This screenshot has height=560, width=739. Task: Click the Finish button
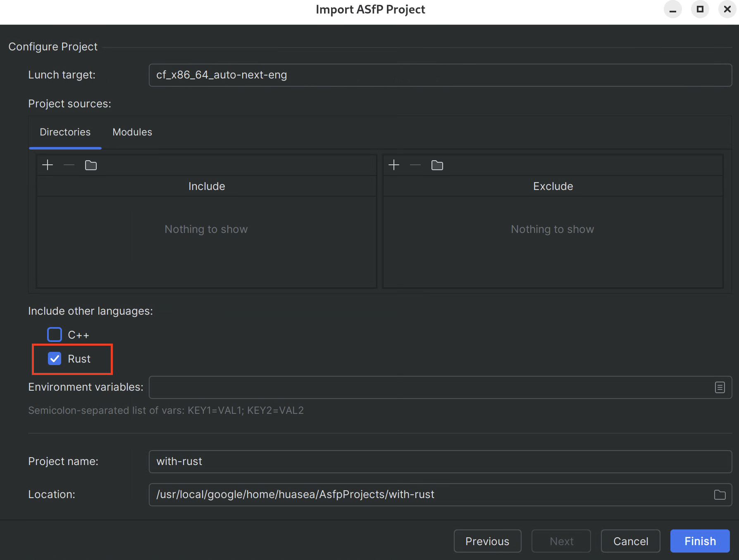pos(700,541)
